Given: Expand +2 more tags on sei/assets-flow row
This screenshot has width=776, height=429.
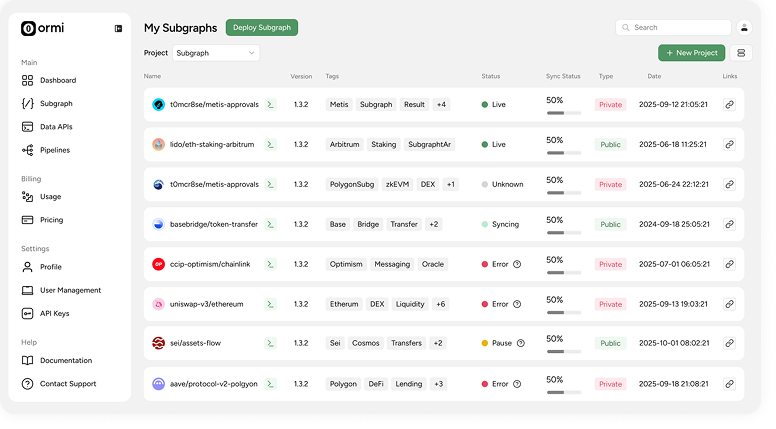Looking at the screenshot, I should [x=437, y=343].
